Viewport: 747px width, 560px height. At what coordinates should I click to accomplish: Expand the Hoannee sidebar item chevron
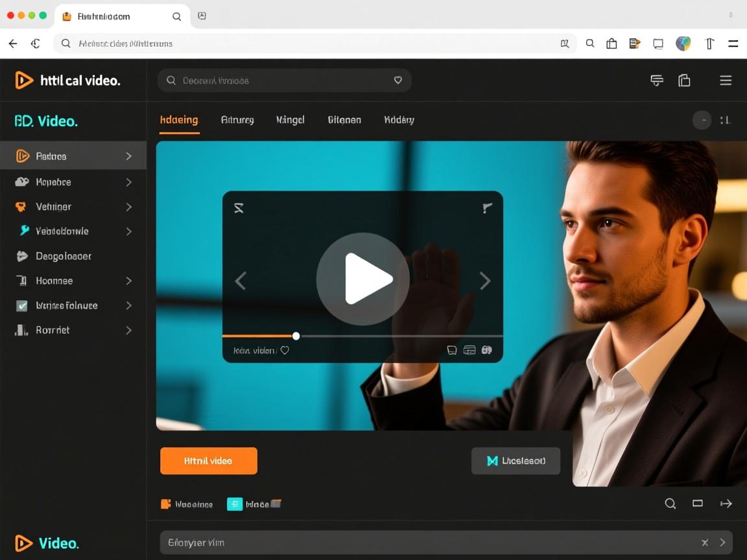pyautogui.click(x=128, y=281)
